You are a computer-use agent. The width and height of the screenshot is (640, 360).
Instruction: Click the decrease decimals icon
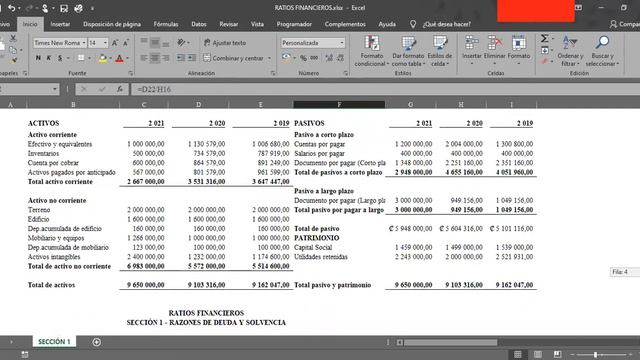(x=340, y=58)
